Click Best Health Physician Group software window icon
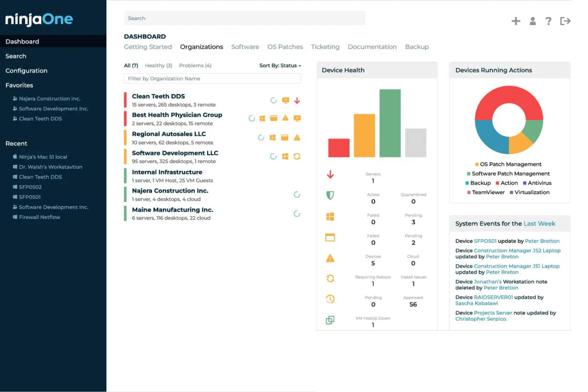 [274, 118]
